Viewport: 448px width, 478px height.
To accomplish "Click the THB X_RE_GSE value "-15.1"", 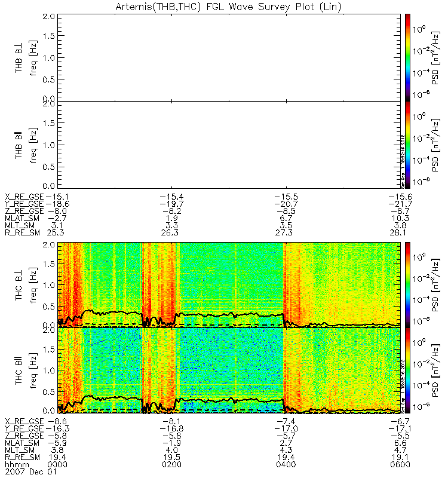I will (57, 197).
